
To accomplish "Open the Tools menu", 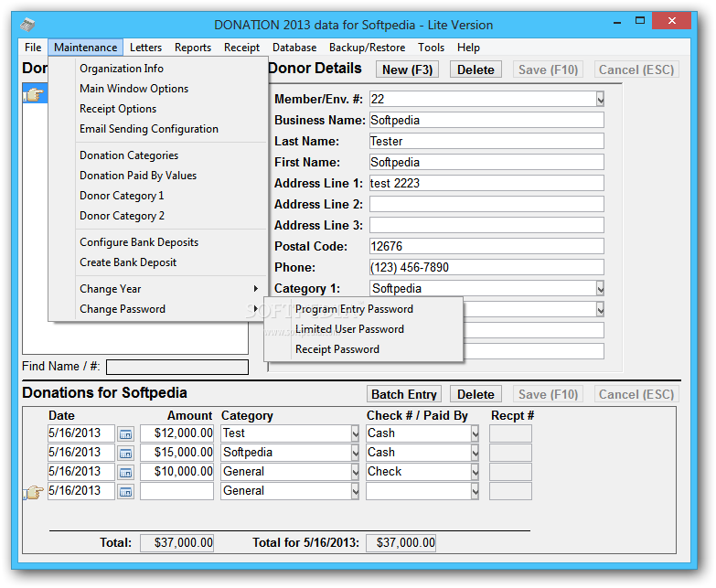I will [431, 48].
